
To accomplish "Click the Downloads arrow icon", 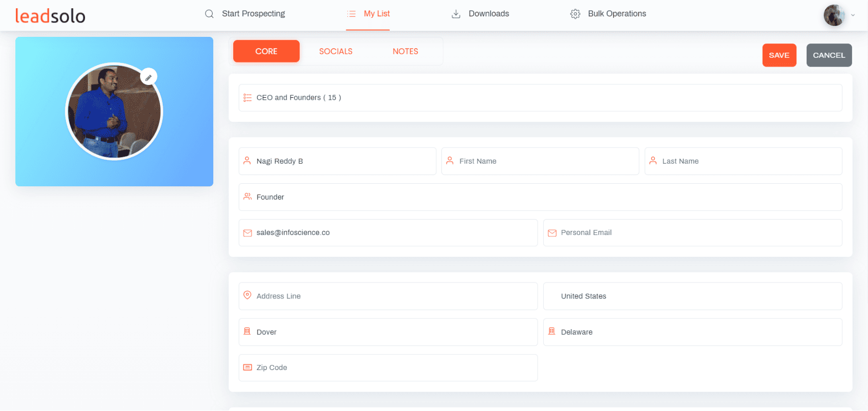I will (456, 14).
